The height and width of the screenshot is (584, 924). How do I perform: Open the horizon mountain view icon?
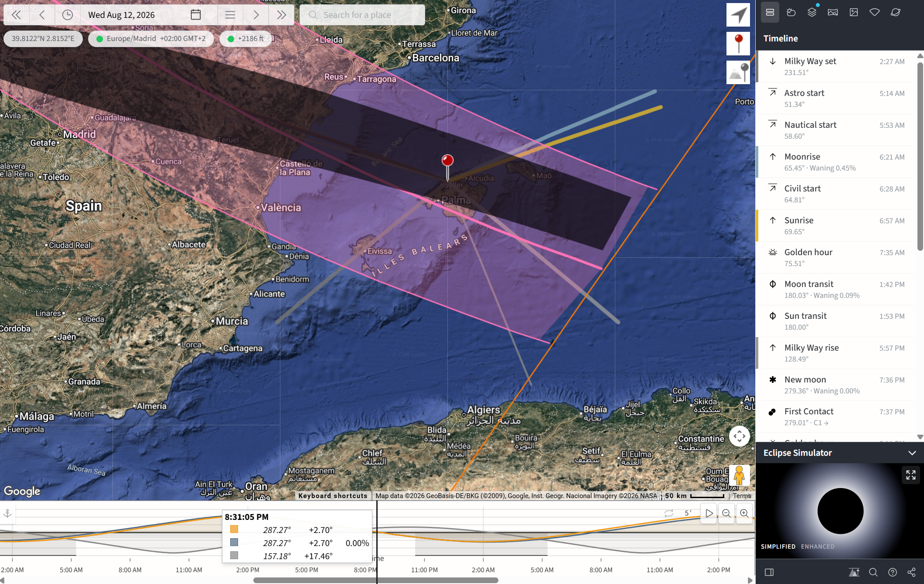(854, 572)
